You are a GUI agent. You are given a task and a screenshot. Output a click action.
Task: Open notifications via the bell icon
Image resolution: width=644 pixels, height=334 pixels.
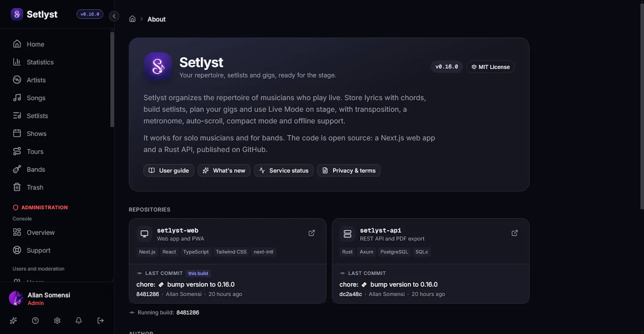tap(79, 321)
